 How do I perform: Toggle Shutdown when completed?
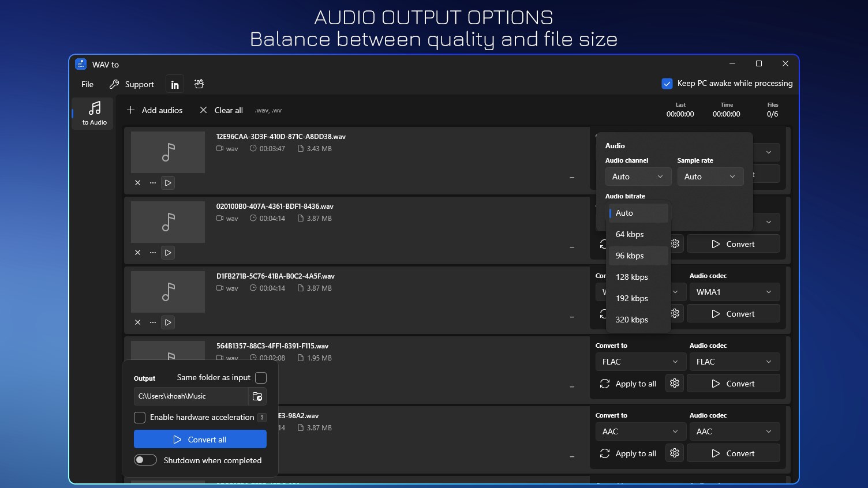tap(145, 460)
